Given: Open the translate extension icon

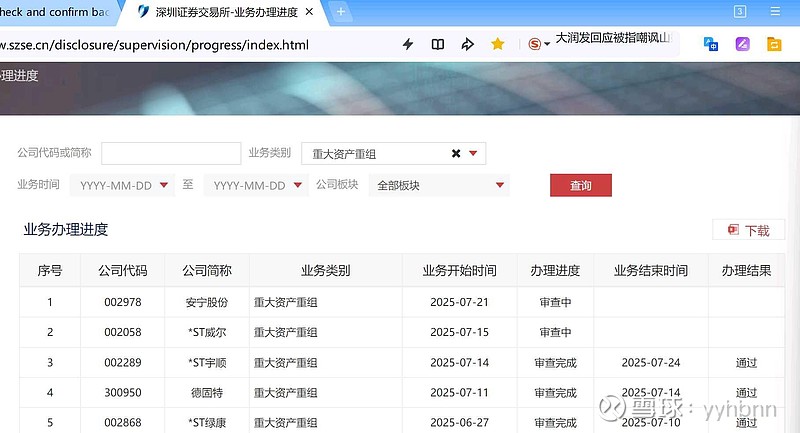Looking at the screenshot, I should 711,44.
